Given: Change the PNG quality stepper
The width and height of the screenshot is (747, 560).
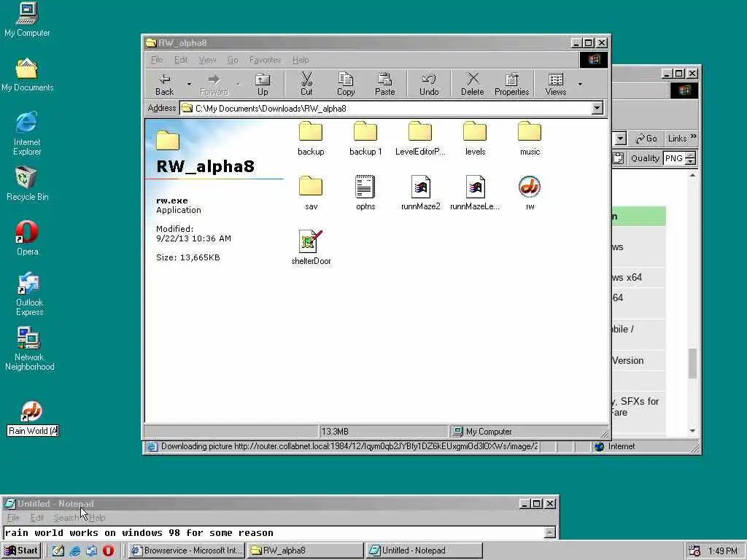Looking at the screenshot, I should click(691, 158).
